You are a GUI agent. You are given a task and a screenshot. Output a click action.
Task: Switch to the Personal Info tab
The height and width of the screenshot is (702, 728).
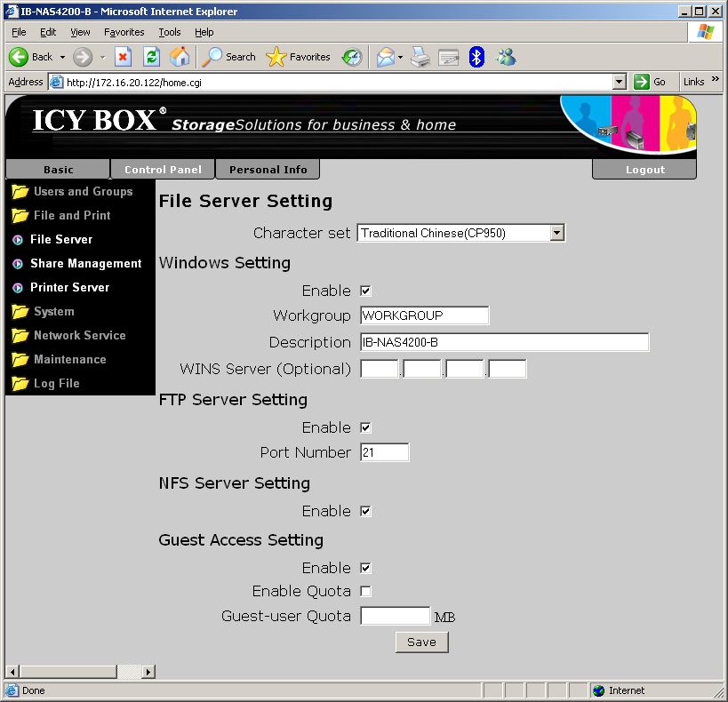tap(268, 170)
